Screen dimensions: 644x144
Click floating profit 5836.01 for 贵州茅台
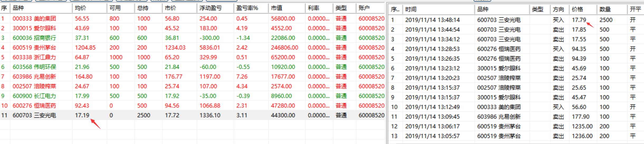coord(210,48)
